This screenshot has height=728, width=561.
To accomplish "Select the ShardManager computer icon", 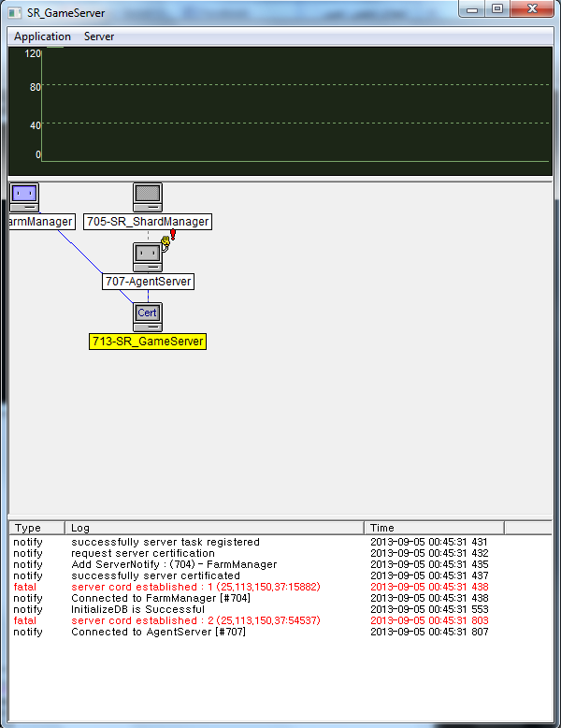I will pyautogui.click(x=148, y=197).
